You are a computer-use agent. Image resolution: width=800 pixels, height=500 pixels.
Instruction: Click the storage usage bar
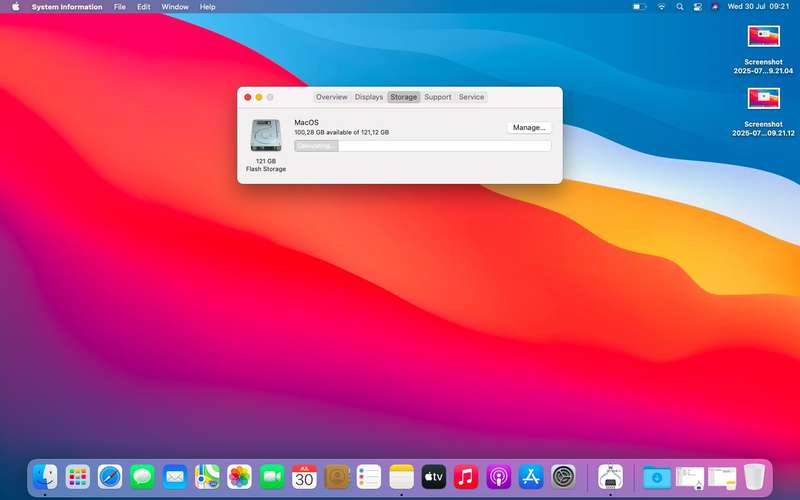422,146
